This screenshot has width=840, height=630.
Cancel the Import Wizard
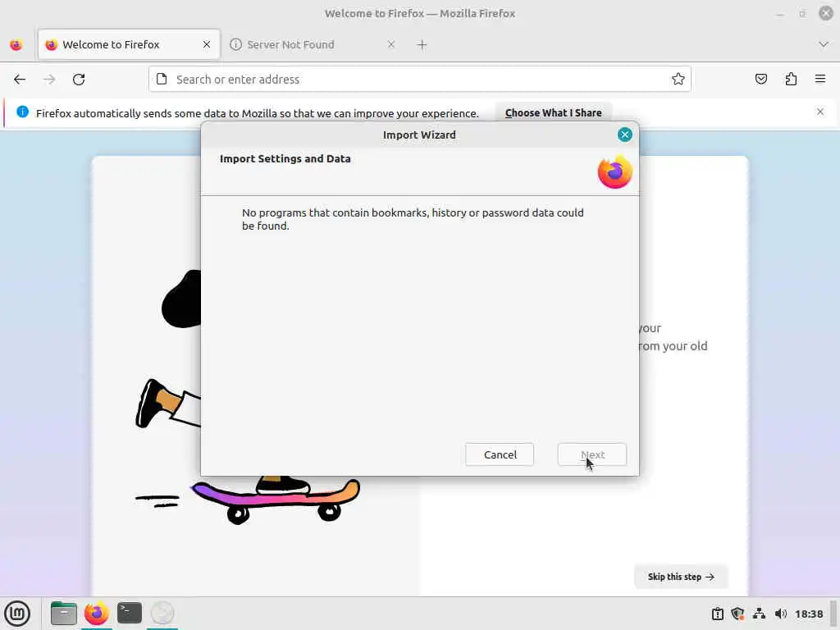click(x=500, y=454)
